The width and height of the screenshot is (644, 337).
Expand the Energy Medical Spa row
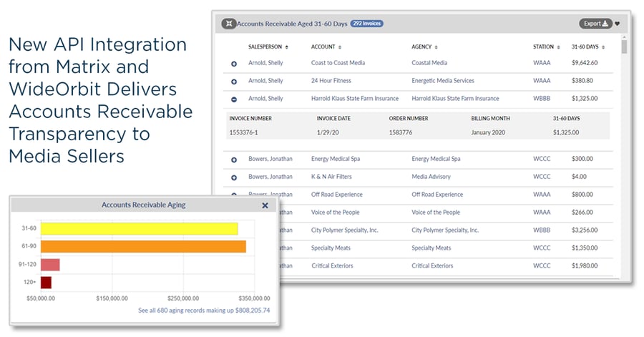234,159
